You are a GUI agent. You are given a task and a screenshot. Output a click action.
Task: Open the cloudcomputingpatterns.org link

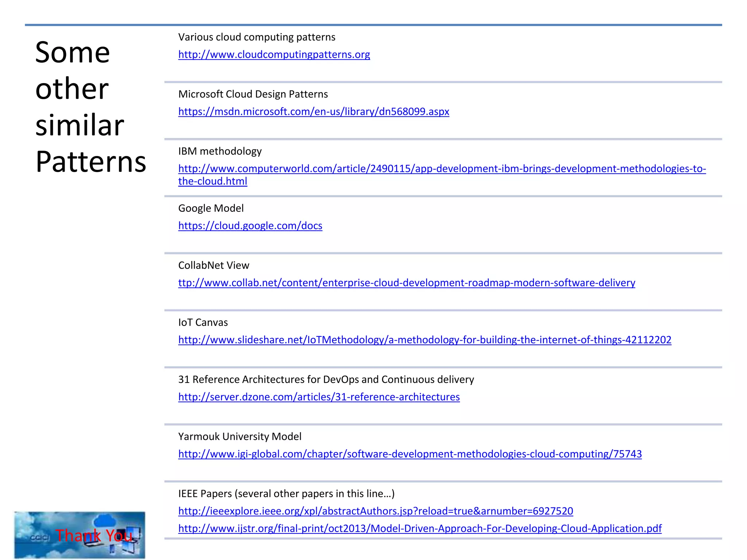pyautogui.click(x=274, y=54)
